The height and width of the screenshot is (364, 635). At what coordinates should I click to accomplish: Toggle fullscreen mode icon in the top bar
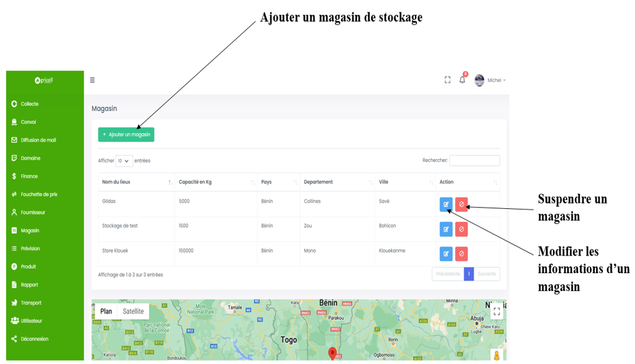point(448,80)
